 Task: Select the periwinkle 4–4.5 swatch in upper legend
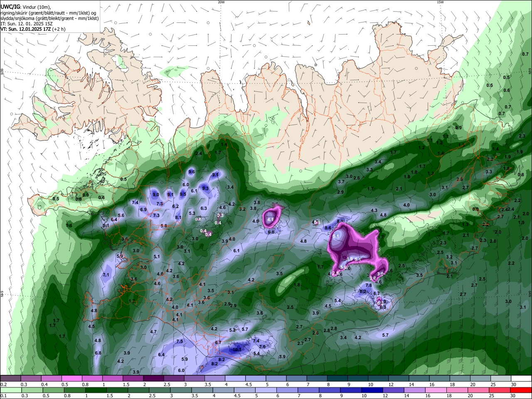235,379
